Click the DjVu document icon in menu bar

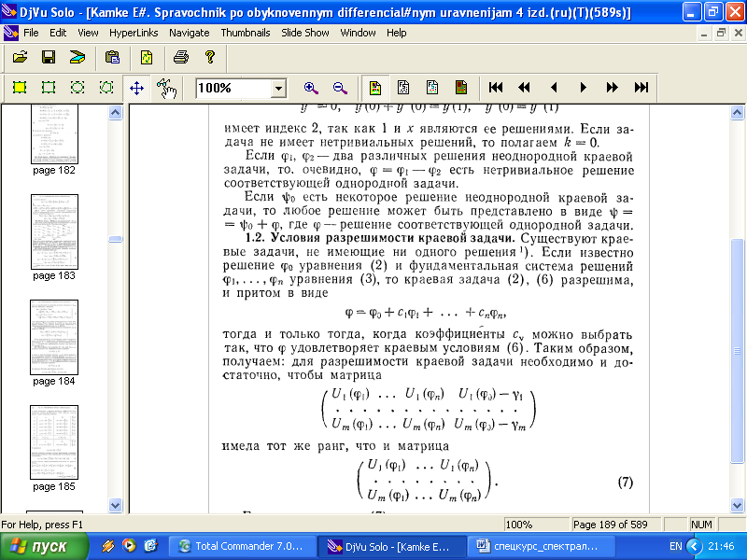[10, 33]
